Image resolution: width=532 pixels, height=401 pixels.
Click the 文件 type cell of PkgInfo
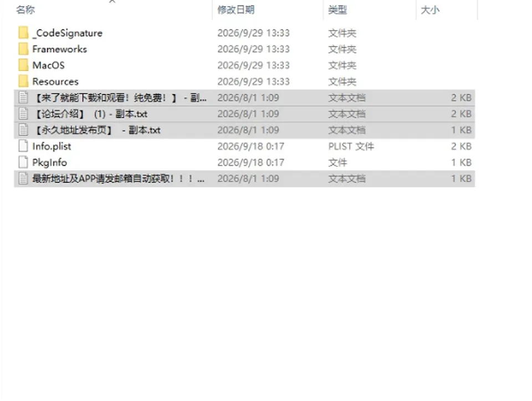[337, 163]
